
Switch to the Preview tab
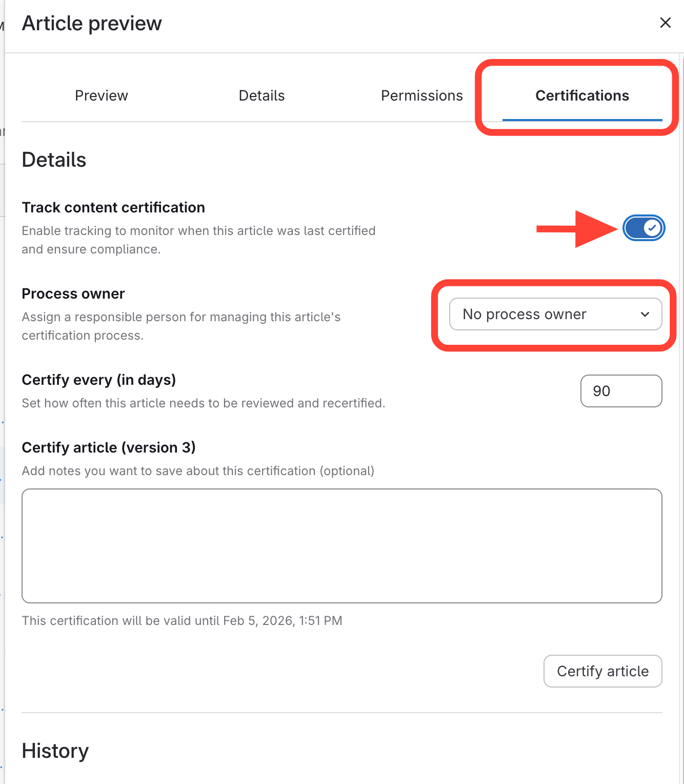click(x=102, y=96)
